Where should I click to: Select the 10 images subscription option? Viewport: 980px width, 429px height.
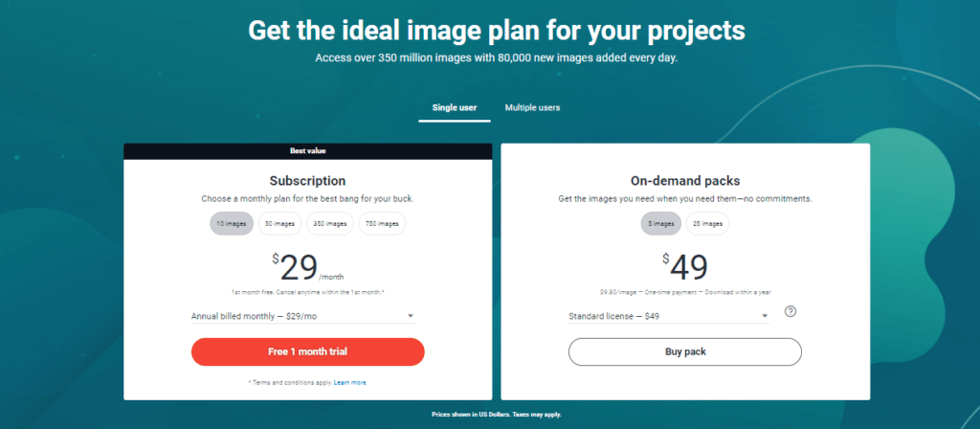click(x=231, y=223)
